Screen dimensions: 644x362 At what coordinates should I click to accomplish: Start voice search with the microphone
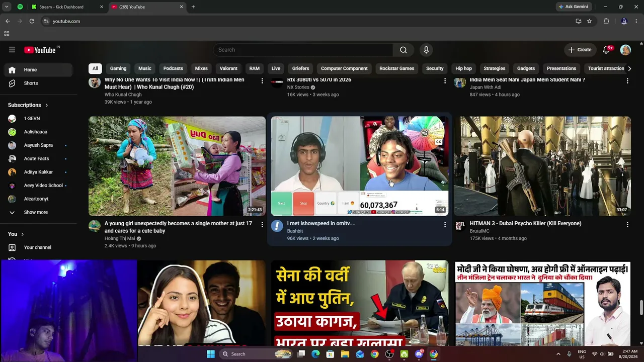pos(426,50)
